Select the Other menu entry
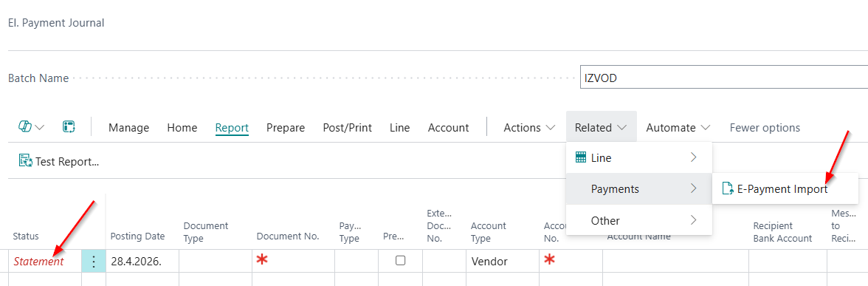This screenshot has width=868, height=286. (639, 220)
